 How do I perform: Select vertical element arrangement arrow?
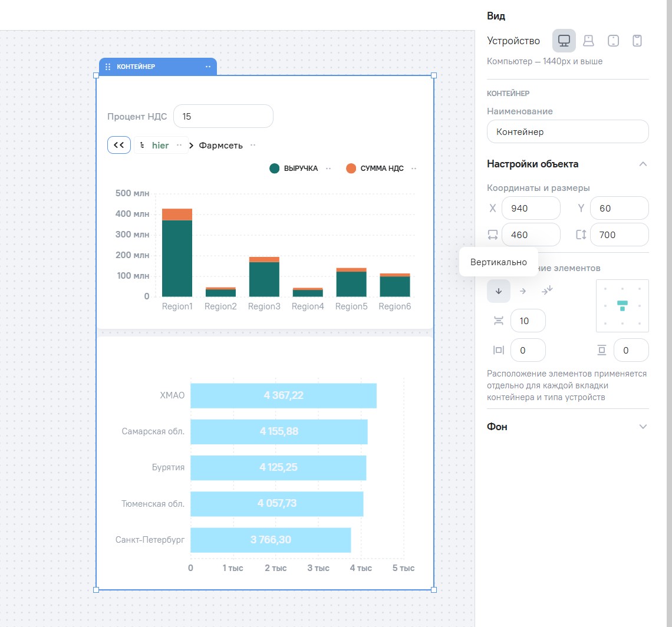(499, 291)
